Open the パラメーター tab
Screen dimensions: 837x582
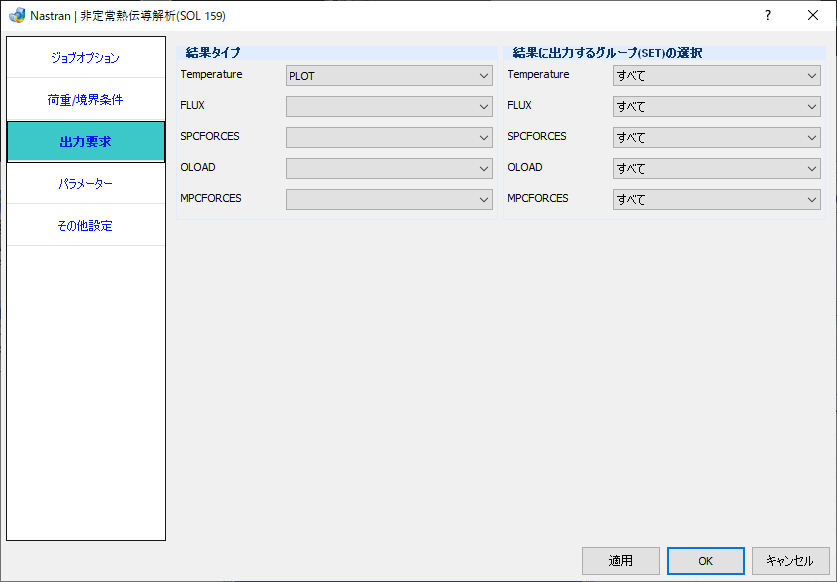pyautogui.click(x=85, y=183)
